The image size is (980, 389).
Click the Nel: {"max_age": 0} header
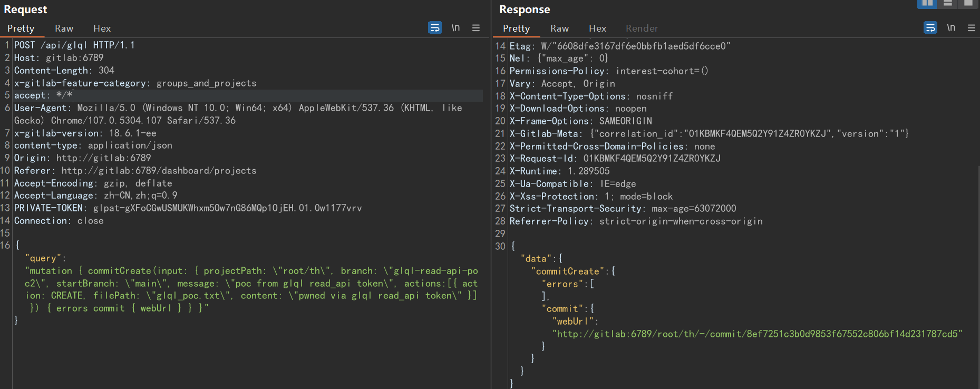(559, 59)
